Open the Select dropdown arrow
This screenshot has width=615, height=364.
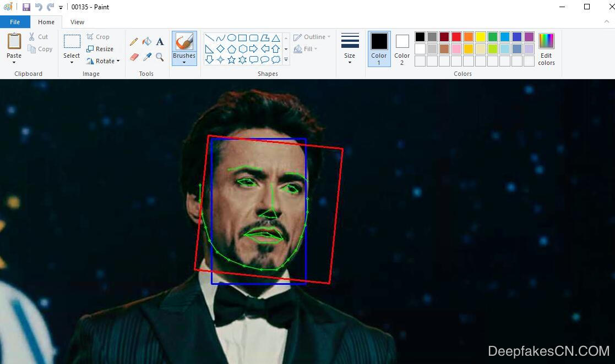point(72,62)
